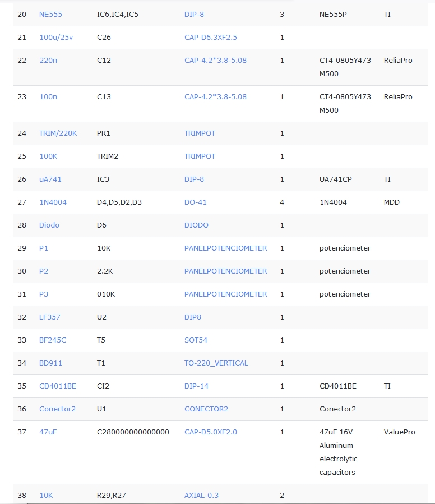
Task: Click the 1N4004 diode name link
Action: tap(53, 202)
